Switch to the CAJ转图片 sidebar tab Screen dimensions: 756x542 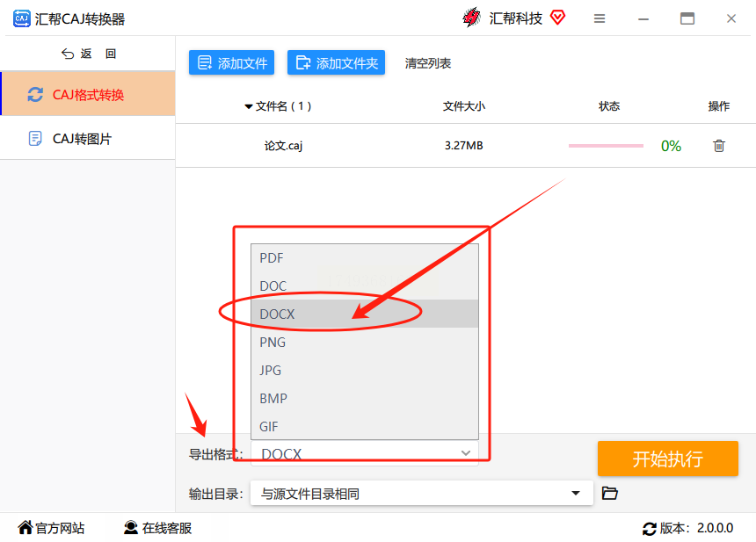click(x=88, y=139)
